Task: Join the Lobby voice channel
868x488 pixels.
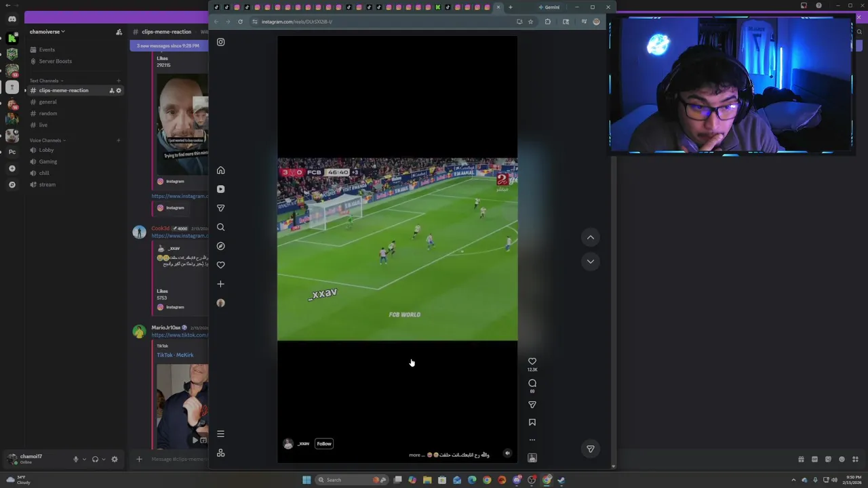Action: pos(75,150)
